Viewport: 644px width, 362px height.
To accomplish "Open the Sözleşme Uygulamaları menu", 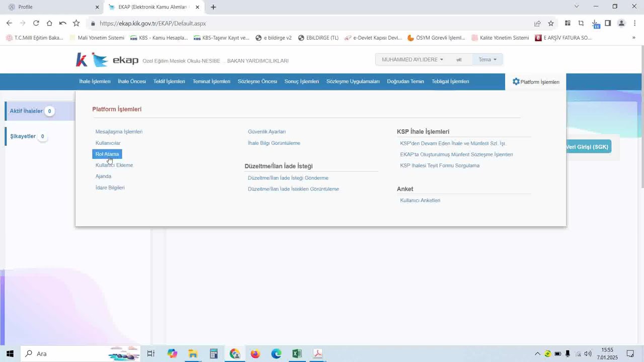I will [x=353, y=81].
